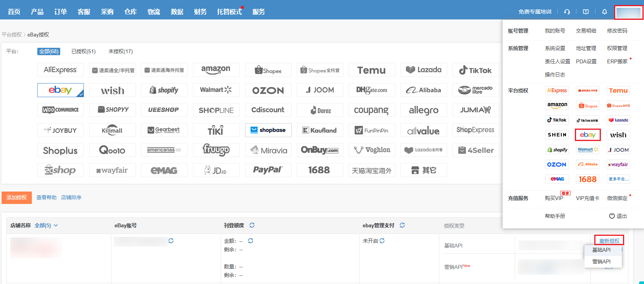Image resolution: width=644 pixels, height=284 pixels.
Task: Select the Kaufland platform tile
Action: point(320,130)
